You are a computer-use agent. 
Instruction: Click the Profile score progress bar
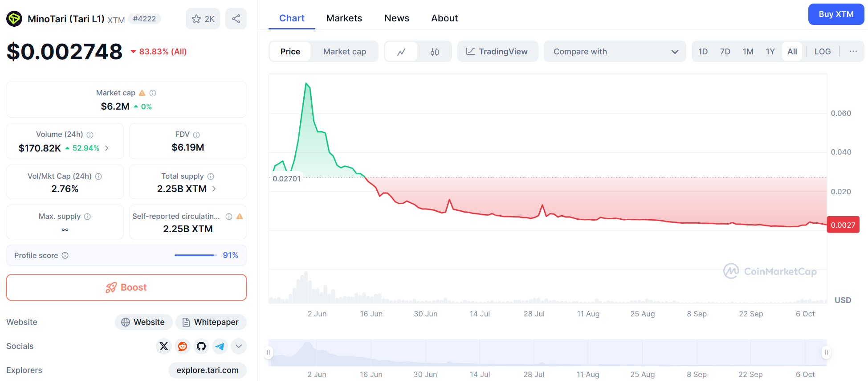(196, 255)
